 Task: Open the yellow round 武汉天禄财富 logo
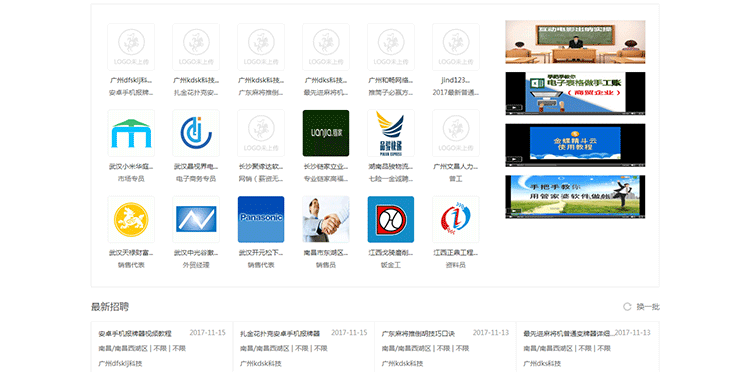(131, 219)
